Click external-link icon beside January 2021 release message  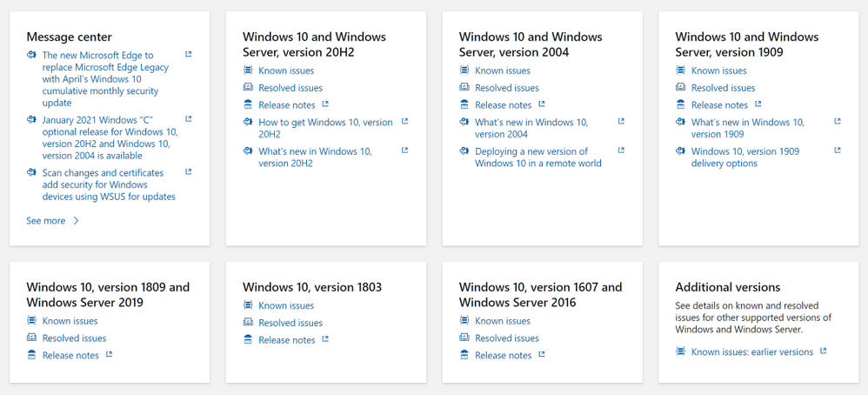click(x=188, y=118)
